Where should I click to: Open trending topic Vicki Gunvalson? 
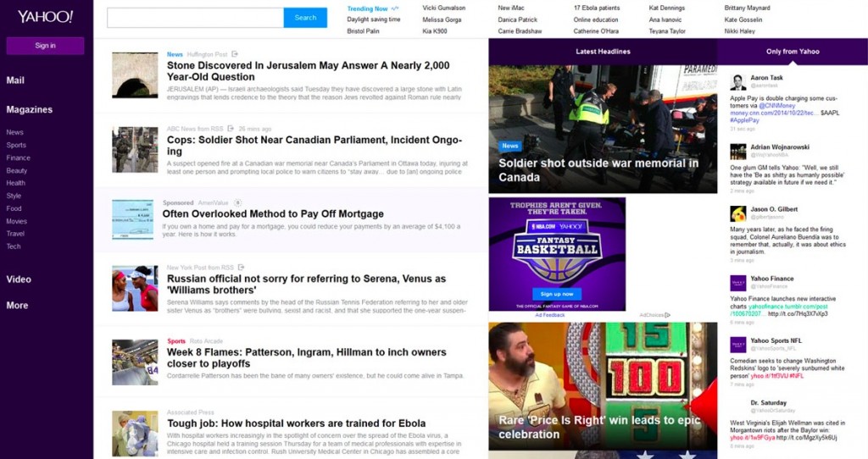click(444, 8)
